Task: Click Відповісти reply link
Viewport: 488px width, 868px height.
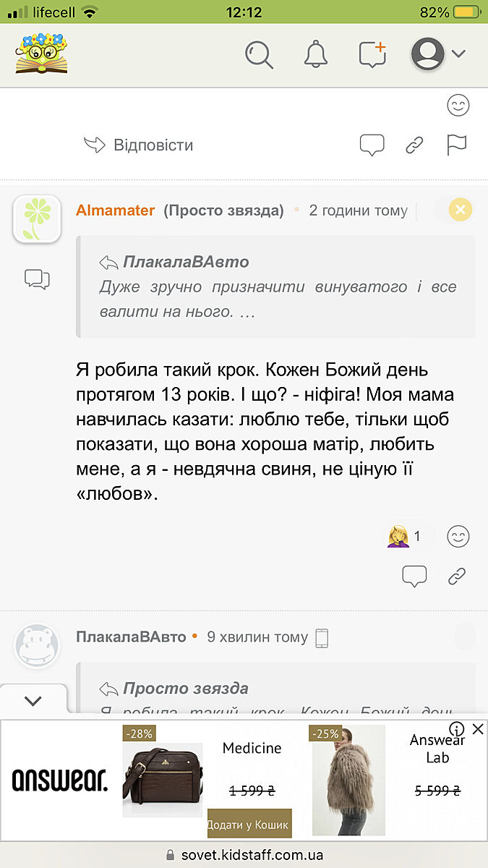Action: [139, 145]
